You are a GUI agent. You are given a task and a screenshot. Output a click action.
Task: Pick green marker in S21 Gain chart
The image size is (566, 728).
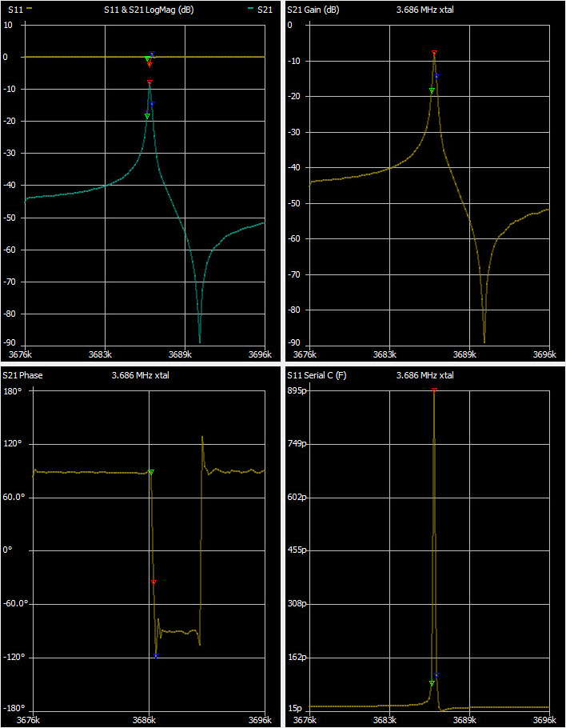(432, 90)
